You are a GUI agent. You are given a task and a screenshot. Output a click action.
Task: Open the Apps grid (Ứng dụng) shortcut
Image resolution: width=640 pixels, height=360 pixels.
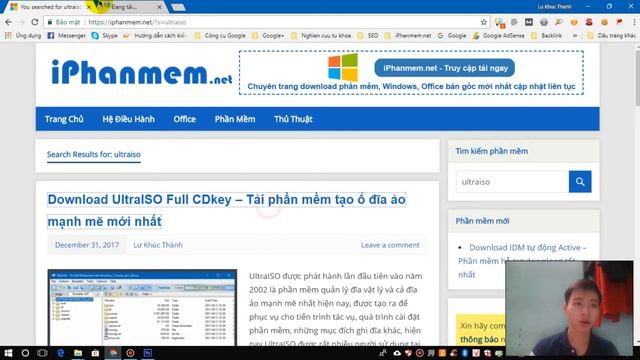(23, 36)
